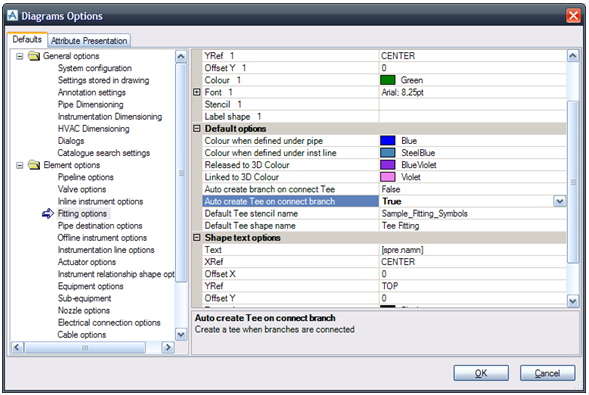This screenshot has height=395, width=589.
Task: Switch to the Defaults tab
Action: (27, 39)
